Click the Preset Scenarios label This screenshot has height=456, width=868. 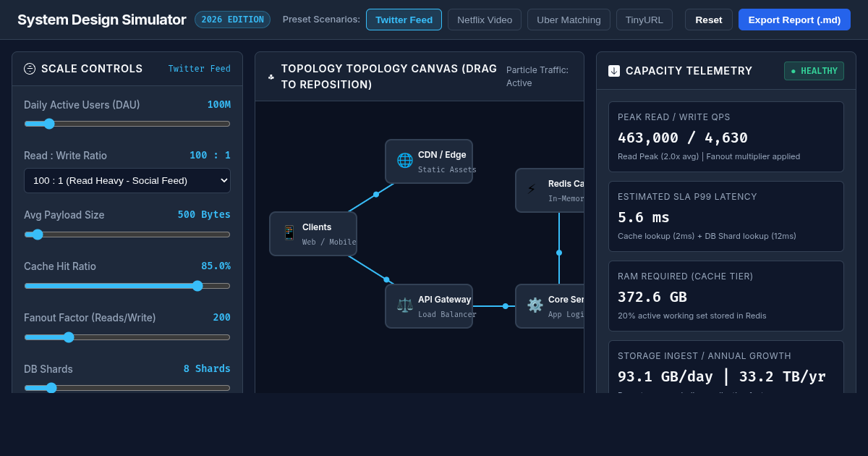321,20
